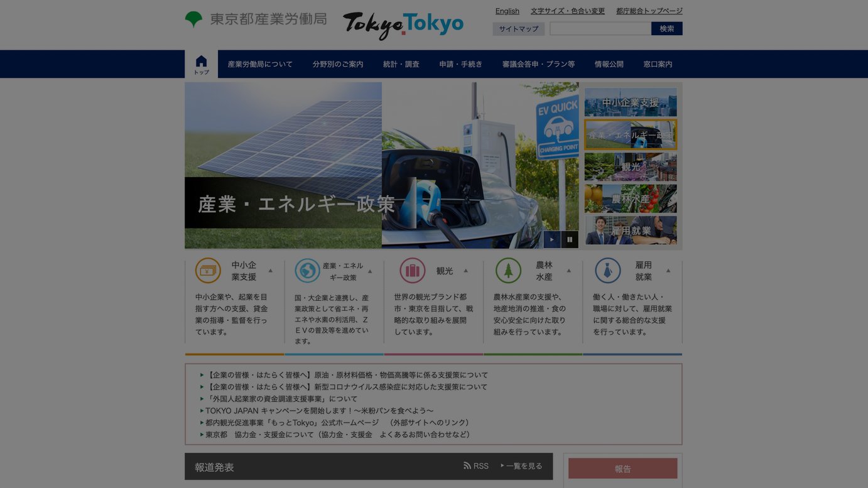This screenshot has height=488, width=868.
Task: Click the 検索 search button
Action: (666, 28)
